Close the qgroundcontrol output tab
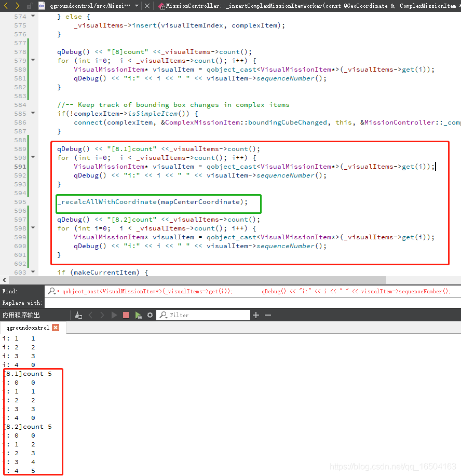Image resolution: width=461 pixels, height=476 pixels. tap(56, 328)
